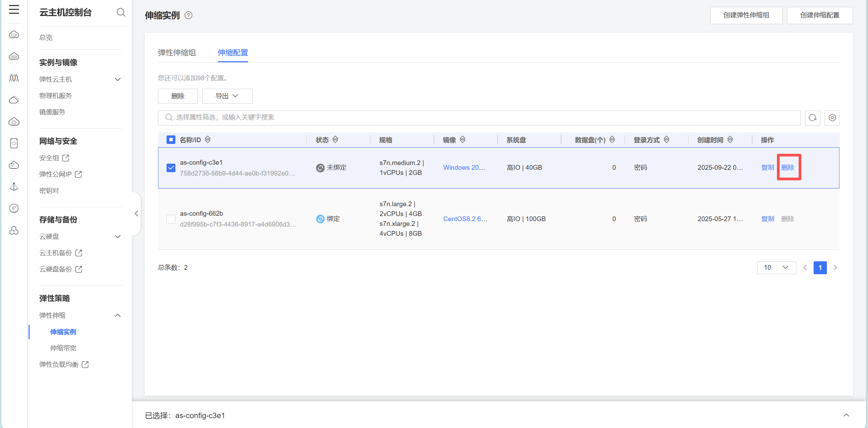Open the hamburger menu icon

coord(14,10)
